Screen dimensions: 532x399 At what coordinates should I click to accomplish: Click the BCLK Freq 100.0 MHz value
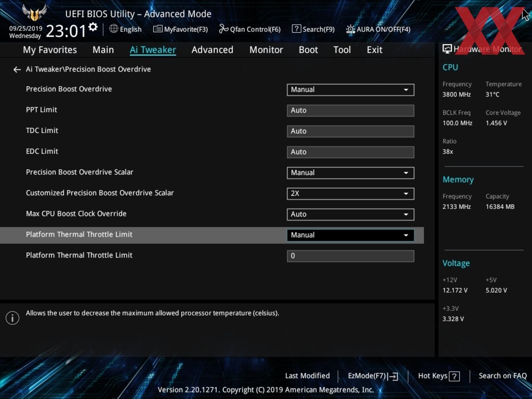click(x=457, y=123)
